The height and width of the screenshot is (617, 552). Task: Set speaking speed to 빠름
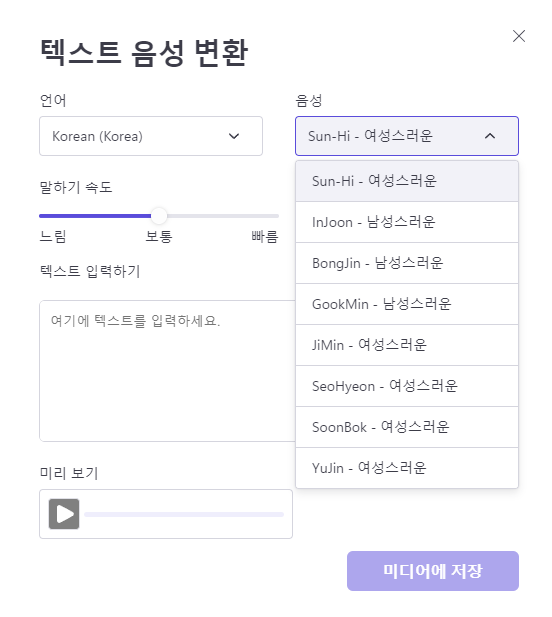point(265,236)
